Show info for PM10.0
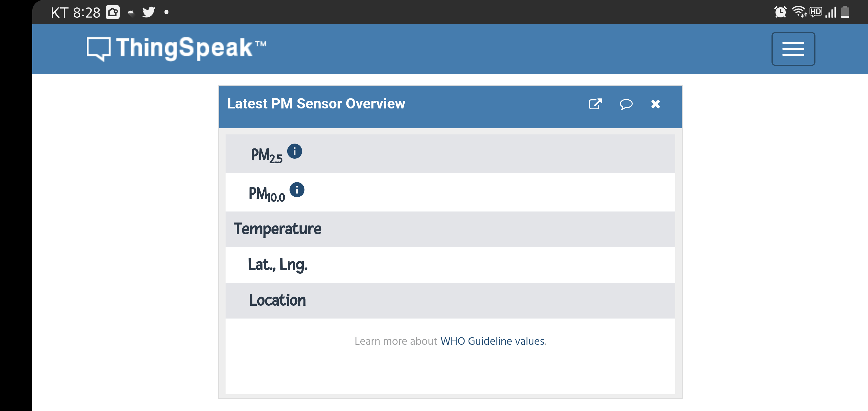868x411 pixels. [297, 190]
